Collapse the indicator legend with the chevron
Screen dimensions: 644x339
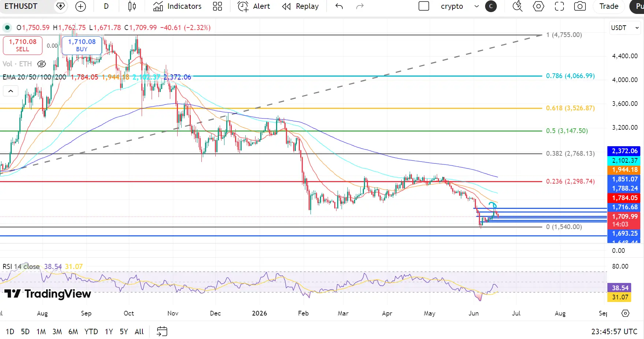click(x=11, y=91)
